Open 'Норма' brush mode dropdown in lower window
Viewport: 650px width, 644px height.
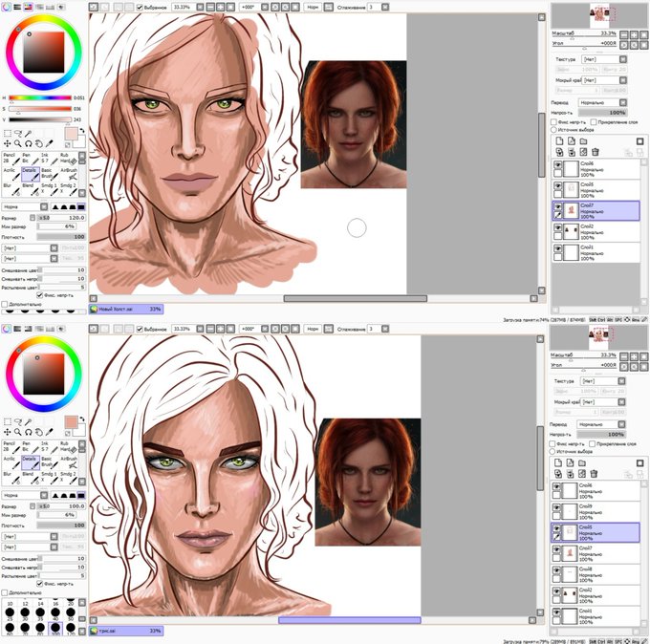[25, 495]
